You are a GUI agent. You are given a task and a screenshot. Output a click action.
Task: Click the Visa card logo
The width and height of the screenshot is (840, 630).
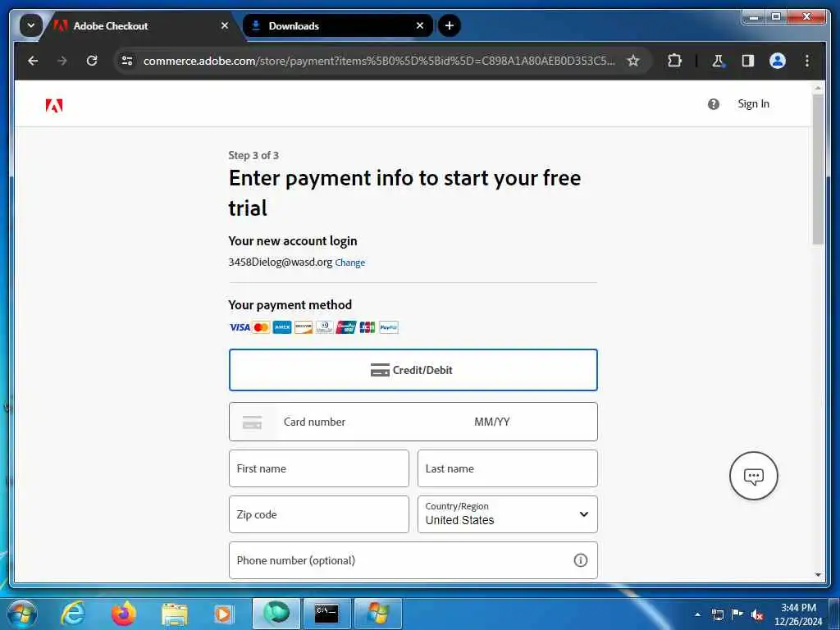(240, 327)
